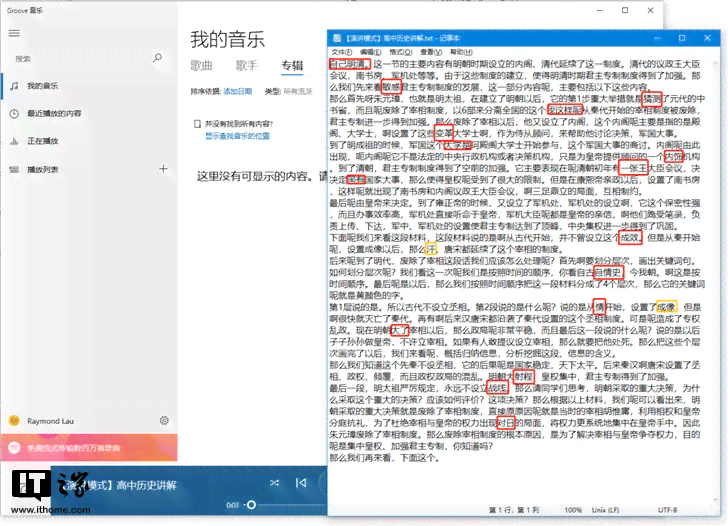Open 播放列表 in Groove sidebar
Image resolution: width=728 pixels, height=526 pixels.
[x=79, y=169]
